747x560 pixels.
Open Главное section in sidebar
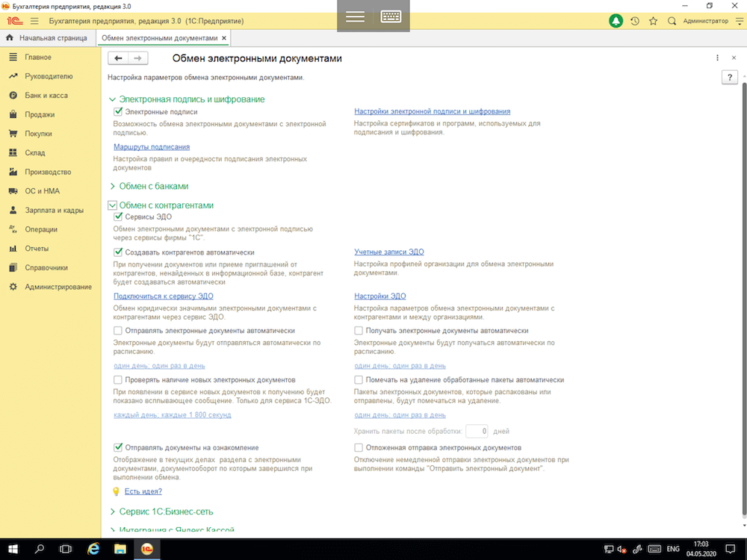[37, 57]
